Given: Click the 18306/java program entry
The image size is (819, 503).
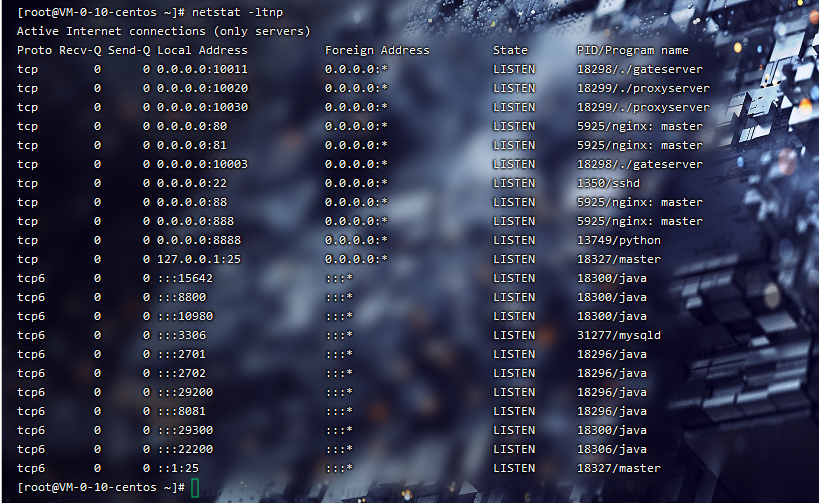Looking at the screenshot, I should point(611,449).
